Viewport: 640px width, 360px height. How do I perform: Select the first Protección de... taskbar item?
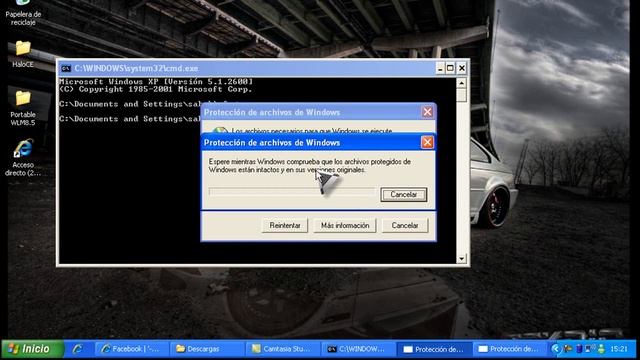(x=433, y=349)
